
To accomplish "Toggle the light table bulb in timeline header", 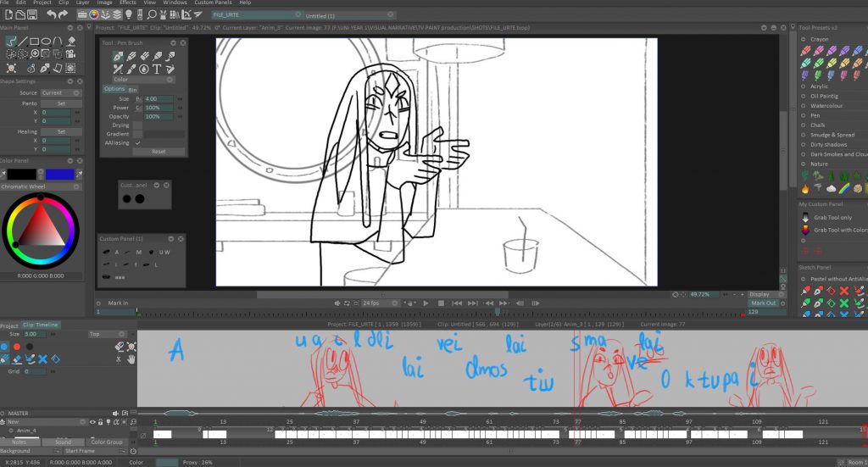I will tap(108, 422).
